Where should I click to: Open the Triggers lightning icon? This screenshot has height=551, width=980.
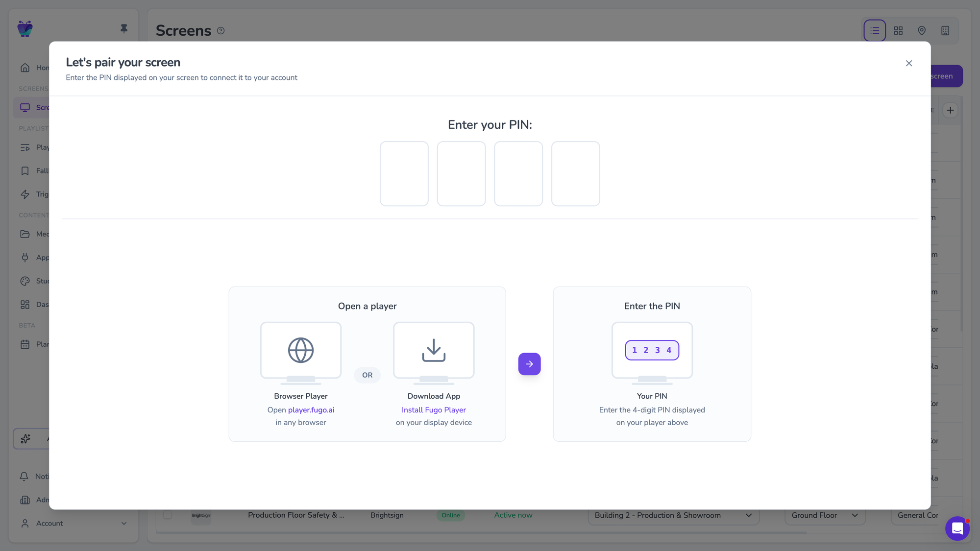pyautogui.click(x=25, y=194)
